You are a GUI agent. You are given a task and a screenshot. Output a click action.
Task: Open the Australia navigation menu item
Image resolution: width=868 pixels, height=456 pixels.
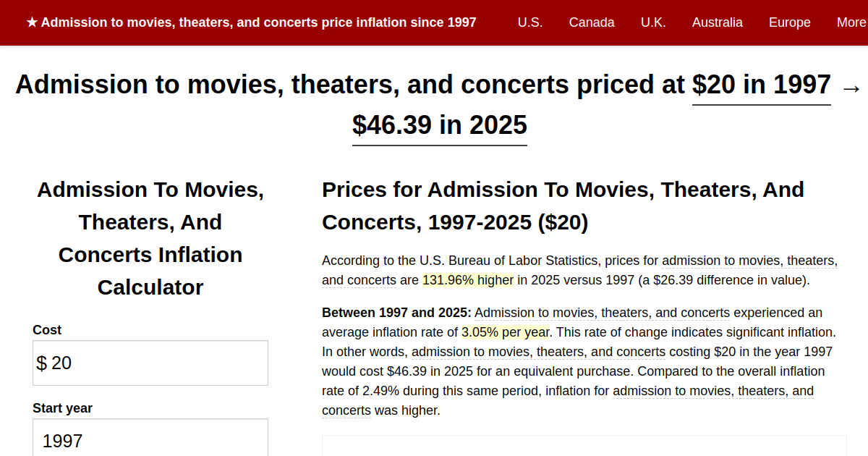[718, 22]
